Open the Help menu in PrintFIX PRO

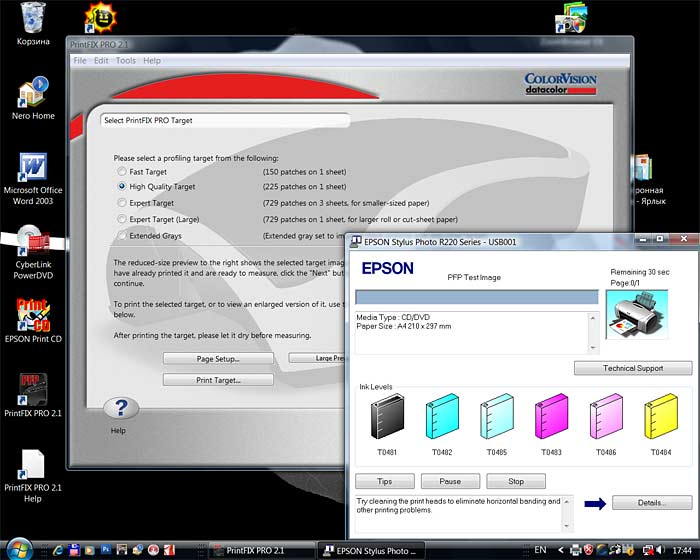tap(152, 60)
